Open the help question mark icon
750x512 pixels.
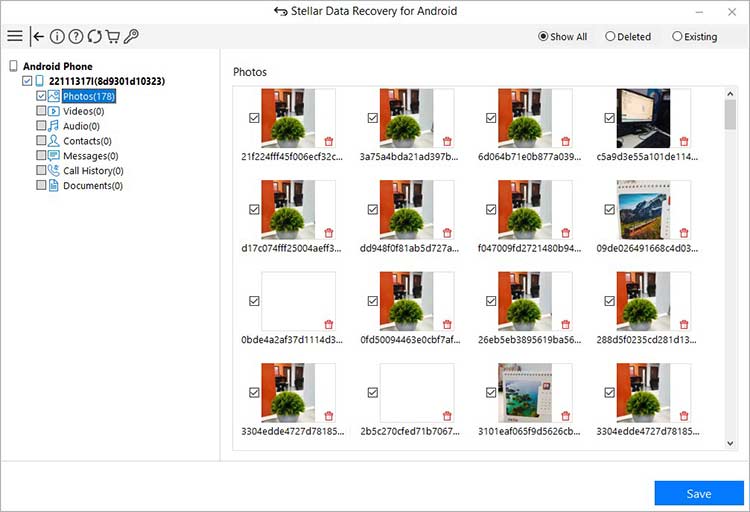(76, 36)
